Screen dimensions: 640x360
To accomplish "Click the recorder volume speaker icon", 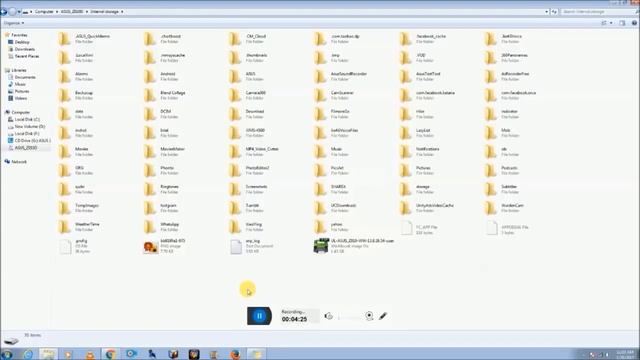I will (x=329, y=316).
